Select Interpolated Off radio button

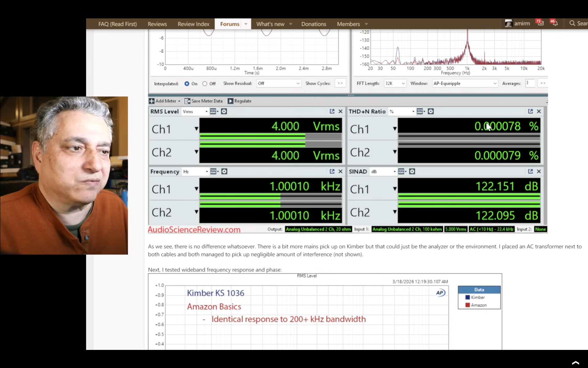tap(205, 83)
